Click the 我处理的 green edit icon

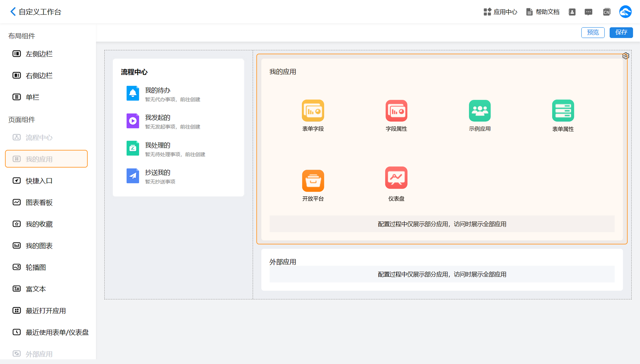133,148
